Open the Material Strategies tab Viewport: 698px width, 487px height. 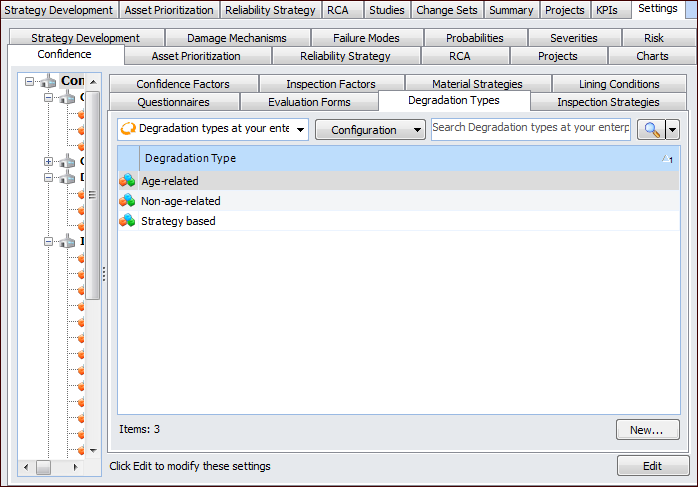[x=478, y=84]
